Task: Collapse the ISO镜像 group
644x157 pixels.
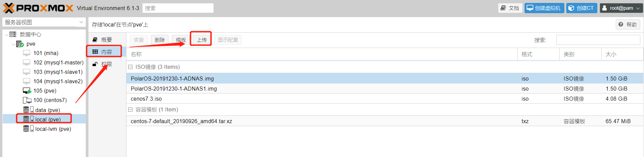Action: tap(130, 67)
